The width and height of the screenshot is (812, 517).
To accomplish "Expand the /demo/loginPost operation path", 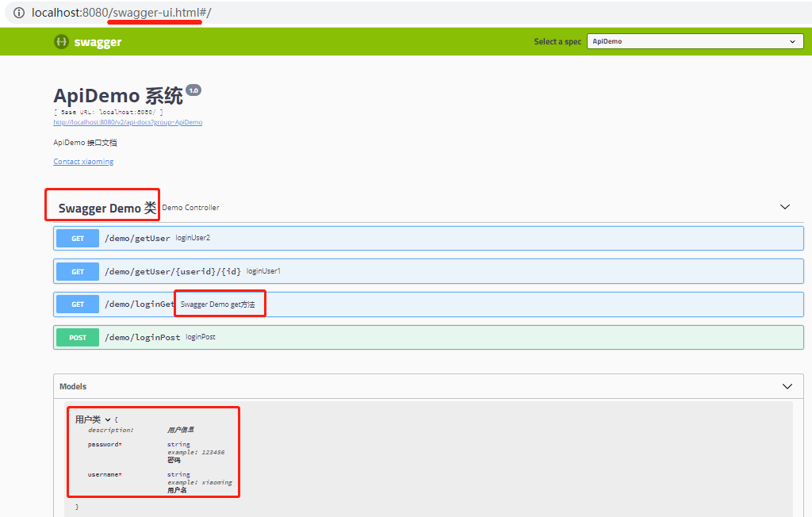I will [143, 337].
